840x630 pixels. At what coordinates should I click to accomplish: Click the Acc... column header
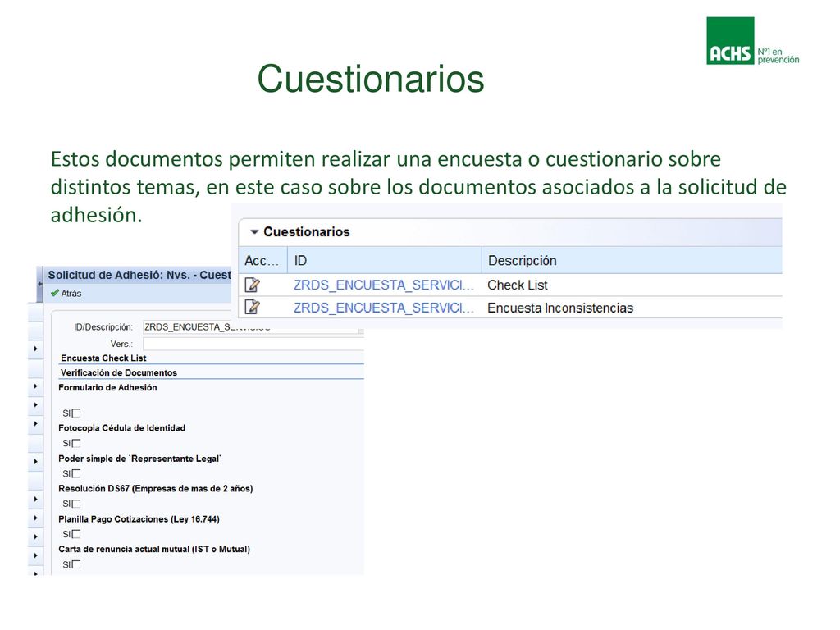coord(262,260)
